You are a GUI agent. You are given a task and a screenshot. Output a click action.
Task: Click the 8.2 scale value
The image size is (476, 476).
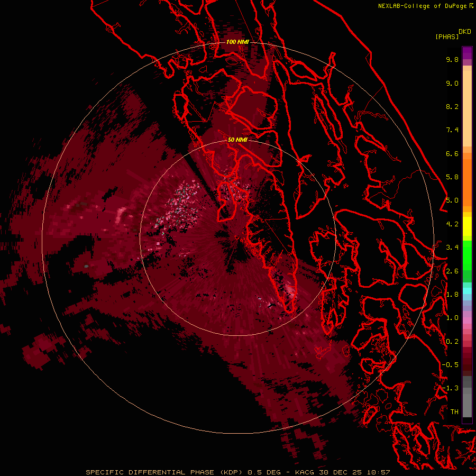pyautogui.click(x=452, y=106)
